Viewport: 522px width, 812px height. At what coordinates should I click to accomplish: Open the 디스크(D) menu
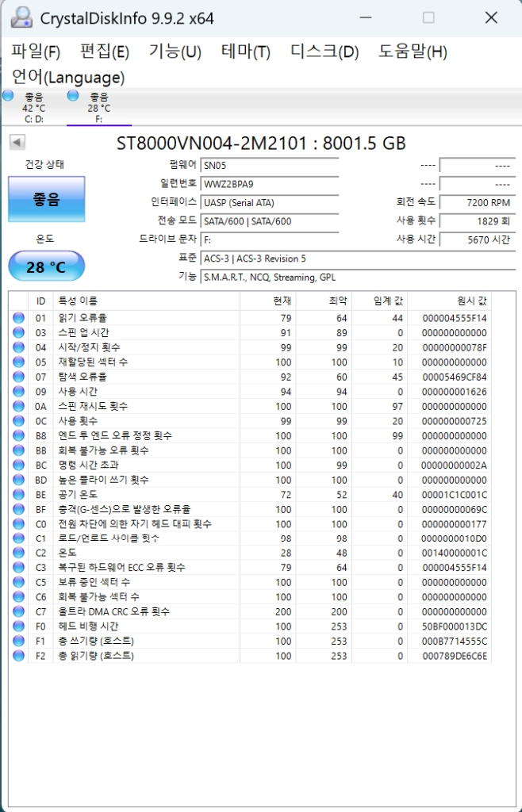[324, 52]
